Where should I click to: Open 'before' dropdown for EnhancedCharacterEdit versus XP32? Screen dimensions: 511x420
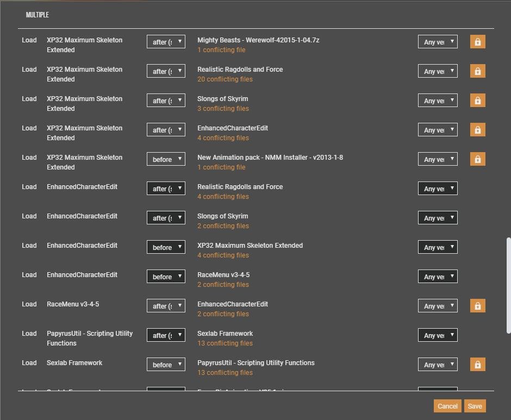166,247
